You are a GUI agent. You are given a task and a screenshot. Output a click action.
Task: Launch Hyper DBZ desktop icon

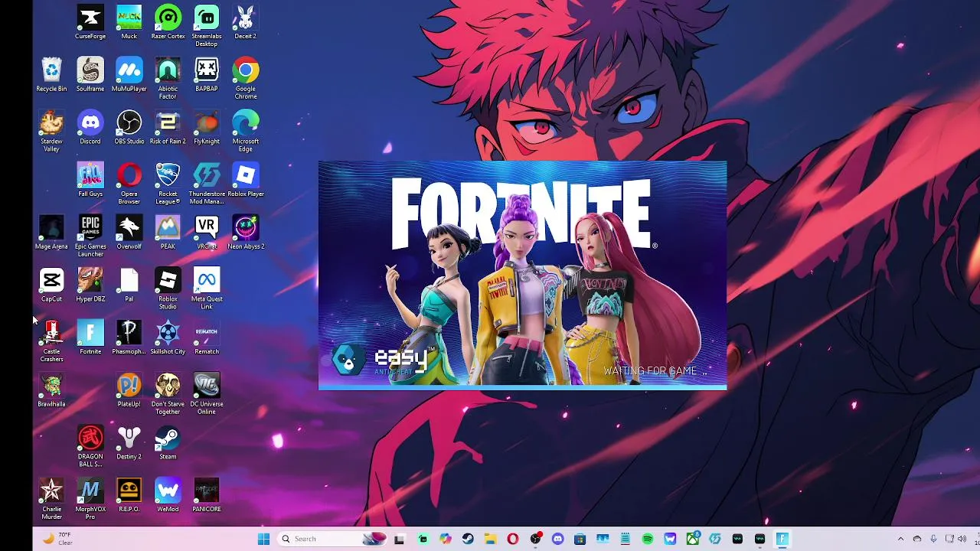[90, 285]
